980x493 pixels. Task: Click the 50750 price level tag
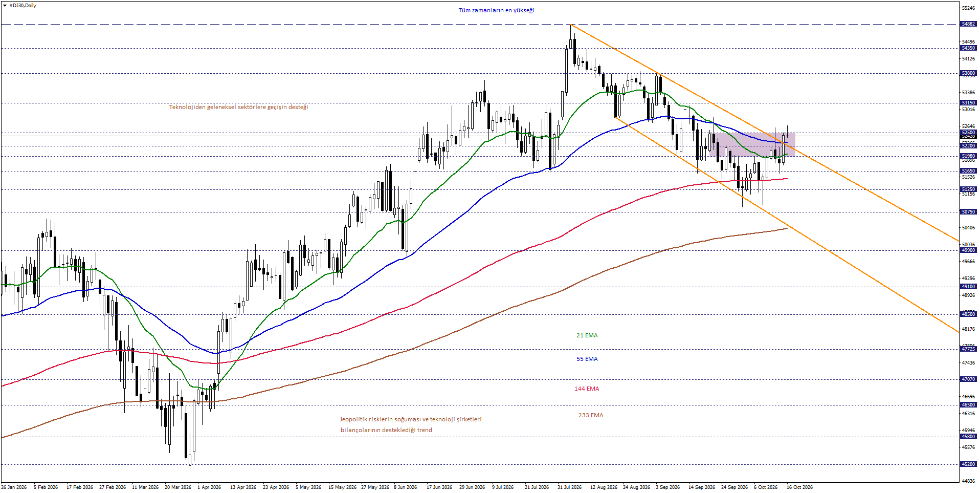[x=969, y=212]
